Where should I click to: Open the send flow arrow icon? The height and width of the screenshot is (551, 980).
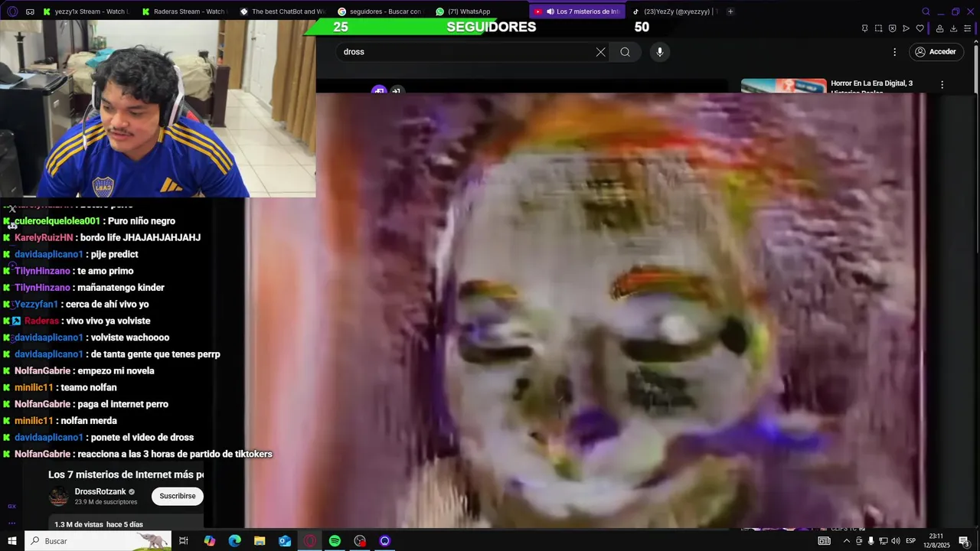click(x=906, y=28)
